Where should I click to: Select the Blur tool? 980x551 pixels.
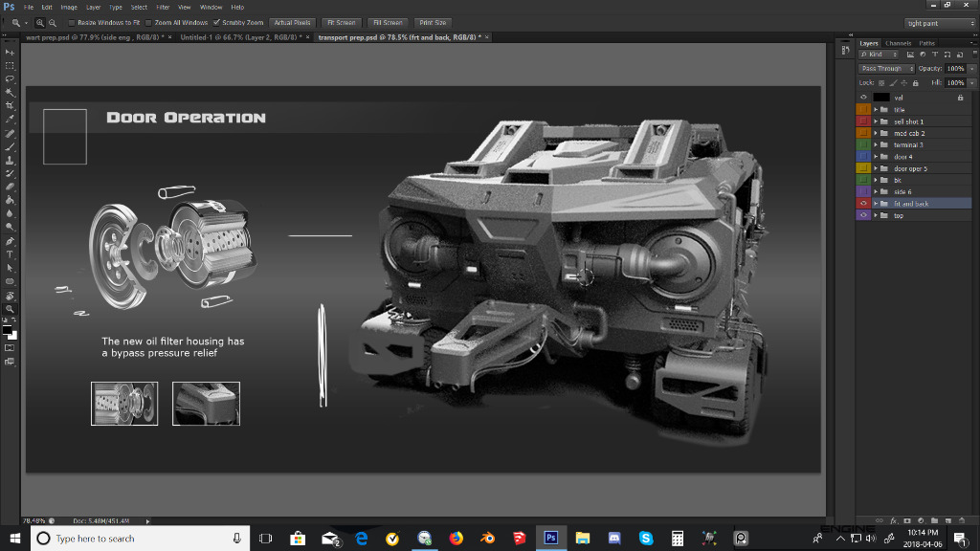click(10, 213)
